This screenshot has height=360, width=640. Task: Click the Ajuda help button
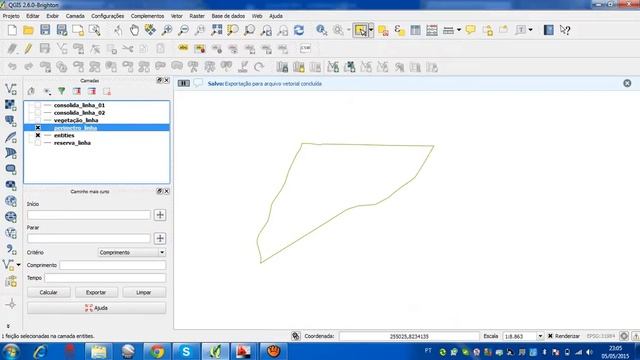pyautogui.click(x=97, y=308)
